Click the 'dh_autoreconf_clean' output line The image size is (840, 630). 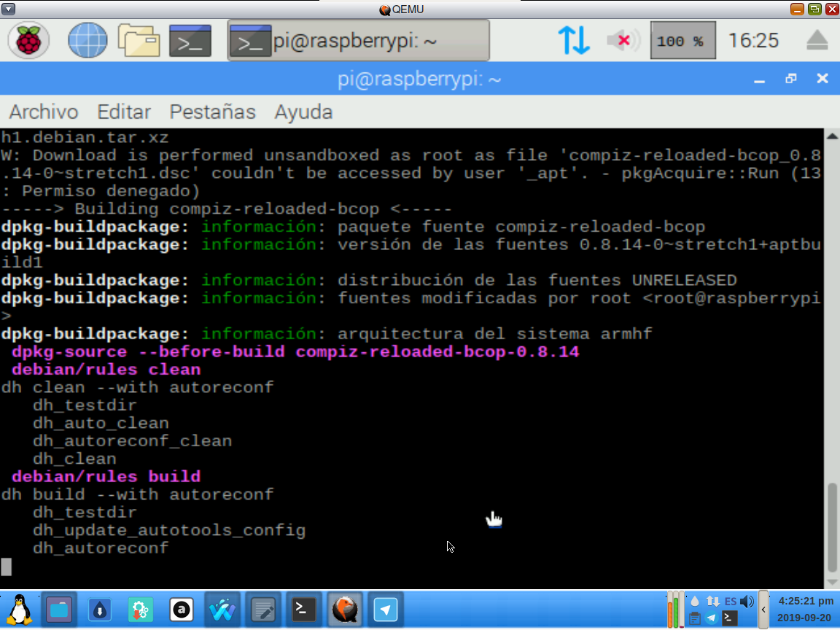(x=132, y=441)
